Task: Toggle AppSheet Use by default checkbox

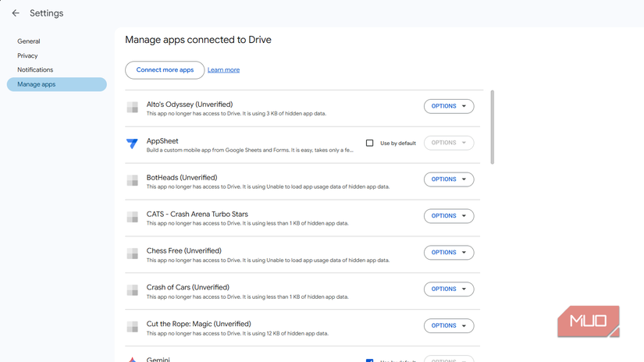Action: (x=370, y=143)
